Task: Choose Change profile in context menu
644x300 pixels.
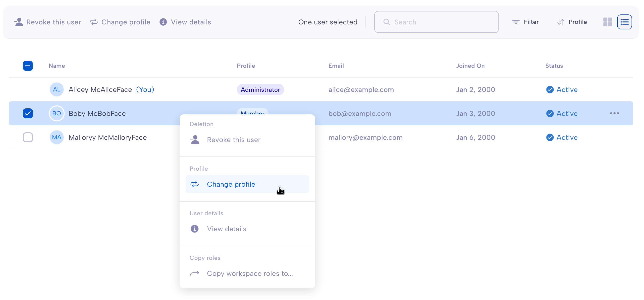Action: point(247,184)
